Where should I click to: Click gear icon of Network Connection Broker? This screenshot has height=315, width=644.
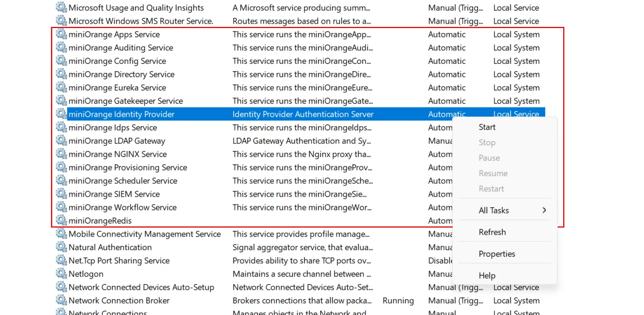[61, 300]
